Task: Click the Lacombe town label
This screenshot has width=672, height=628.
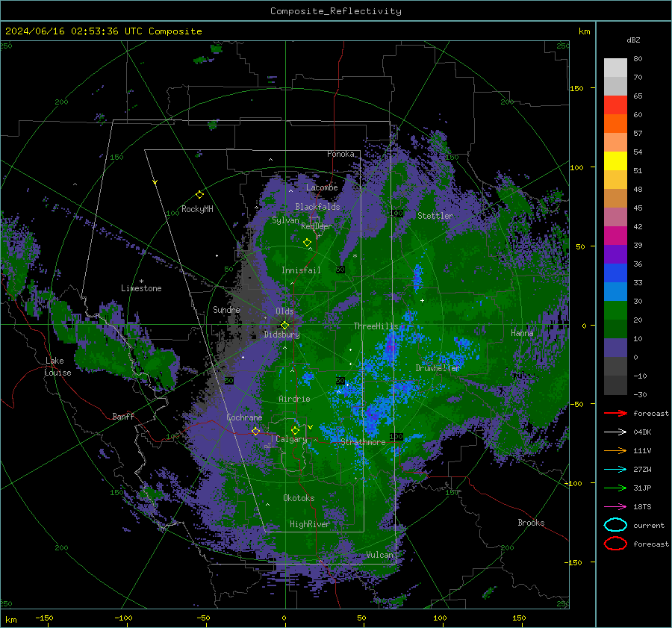Action: pos(322,187)
